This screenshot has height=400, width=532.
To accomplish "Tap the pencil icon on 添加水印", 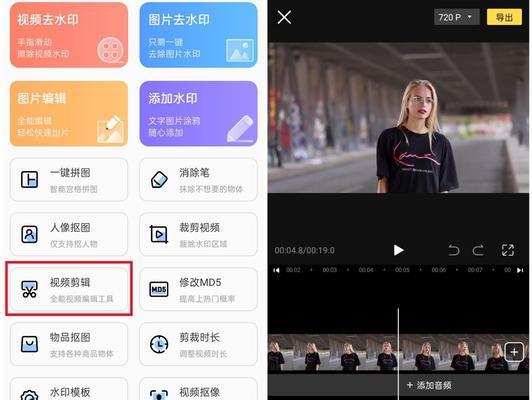I will (240, 128).
